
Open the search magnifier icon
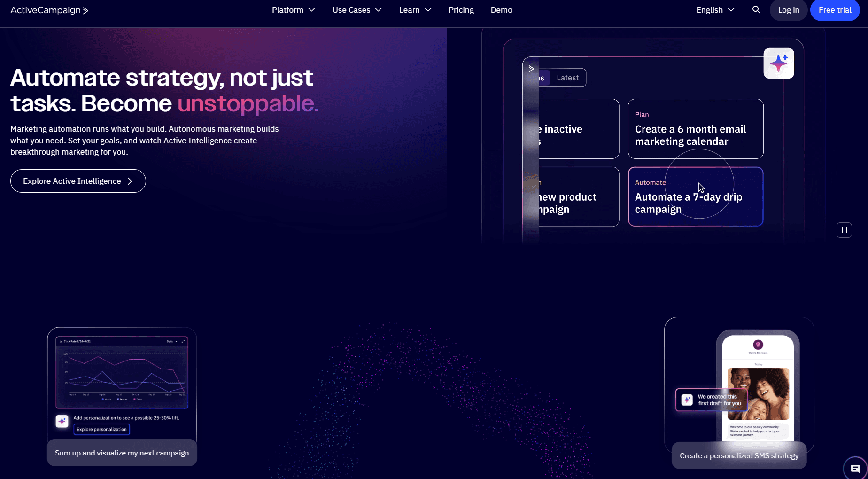[x=756, y=9]
